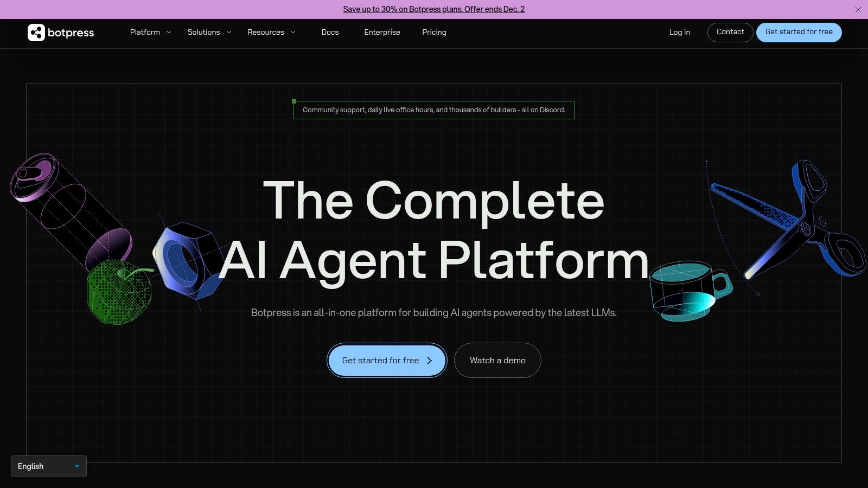The width and height of the screenshot is (868, 488).
Task: Open the Enterprise page
Action: tap(382, 32)
